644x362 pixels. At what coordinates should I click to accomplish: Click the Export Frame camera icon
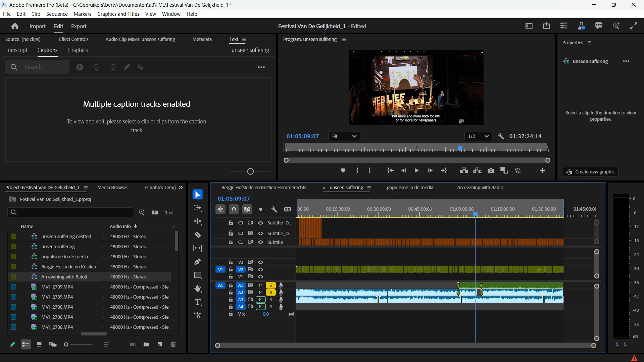pos(491,171)
